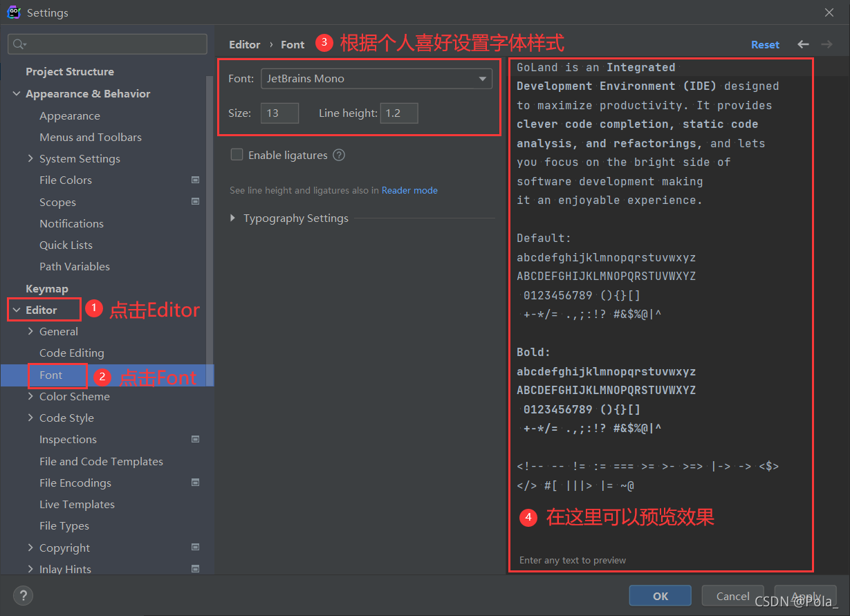This screenshot has width=850, height=616.
Task: Open help with the bottom-left question mark button
Action: (x=23, y=595)
